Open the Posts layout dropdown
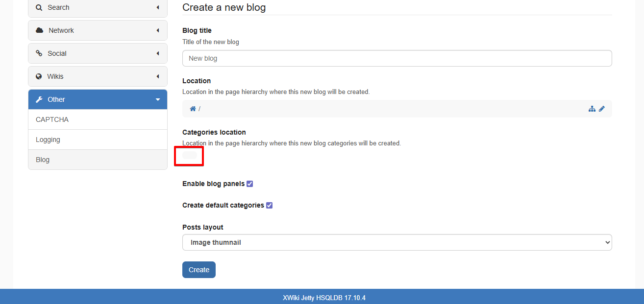The height and width of the screenshot is (304, 644). (x=397, y=242)
